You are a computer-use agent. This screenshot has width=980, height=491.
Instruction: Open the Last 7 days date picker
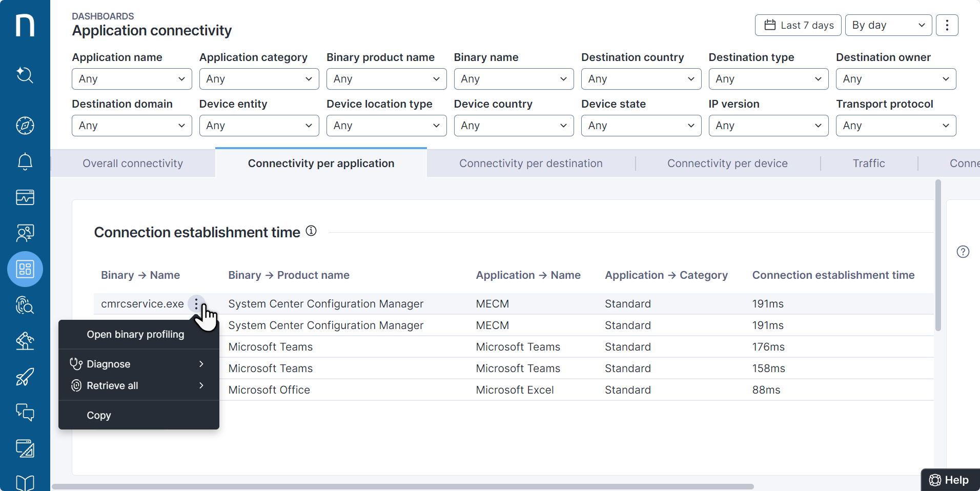coord(798,25)
